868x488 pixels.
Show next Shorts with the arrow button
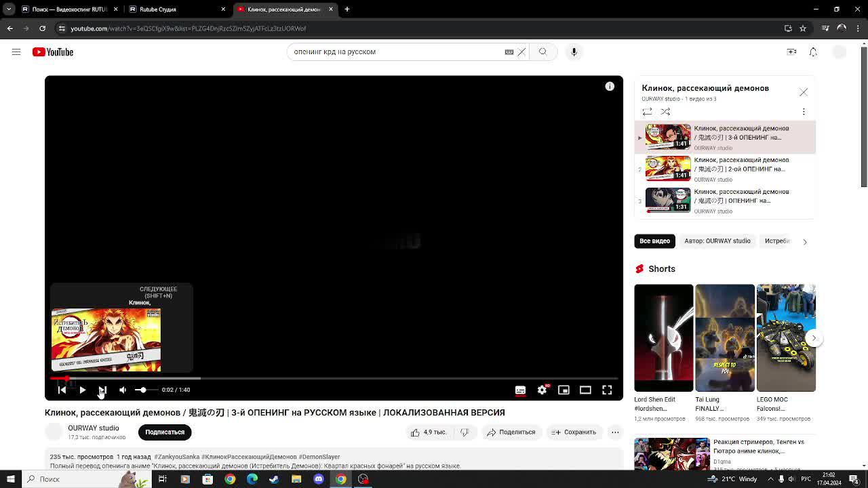pos(814,338)
